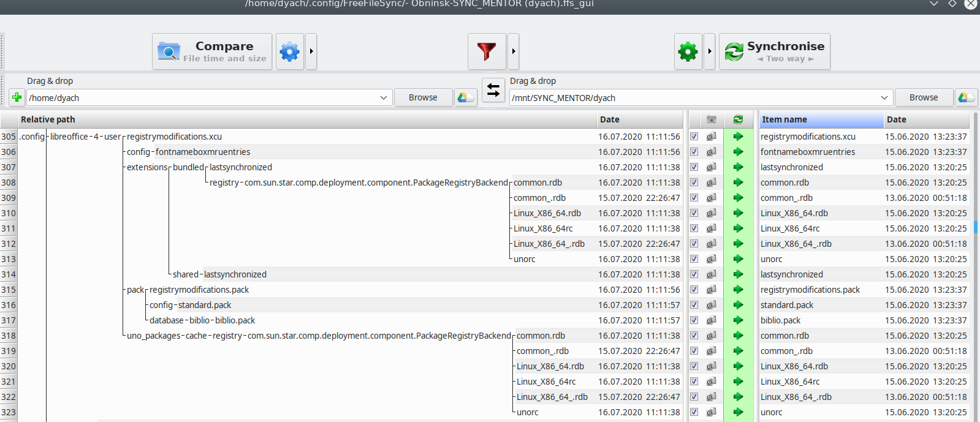980x422 pixels.
Task: Uncheck the row 320 Linux_X86_64.rdb checkbox
Action: 694,366
